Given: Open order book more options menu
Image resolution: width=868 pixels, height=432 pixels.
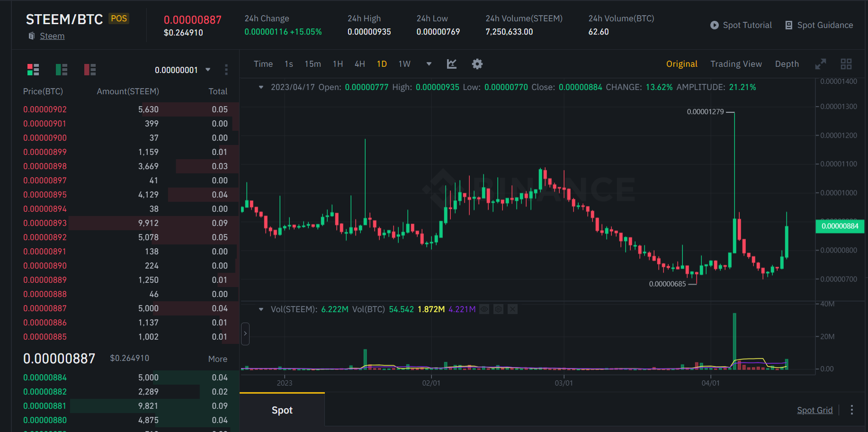Looking at the screenshot, I should [x=226, y=70].
